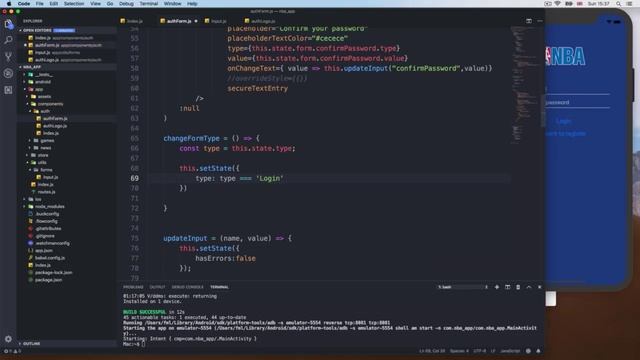Click the new terminal plus icon

pos(497,287)
